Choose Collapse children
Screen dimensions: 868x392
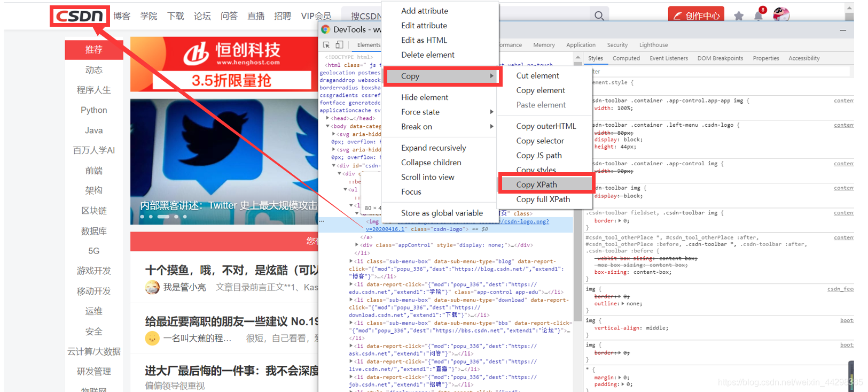point(431,163)
